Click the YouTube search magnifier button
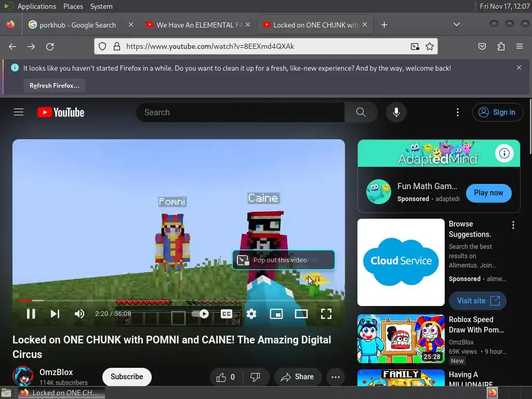532x399 pixels. 361,112
